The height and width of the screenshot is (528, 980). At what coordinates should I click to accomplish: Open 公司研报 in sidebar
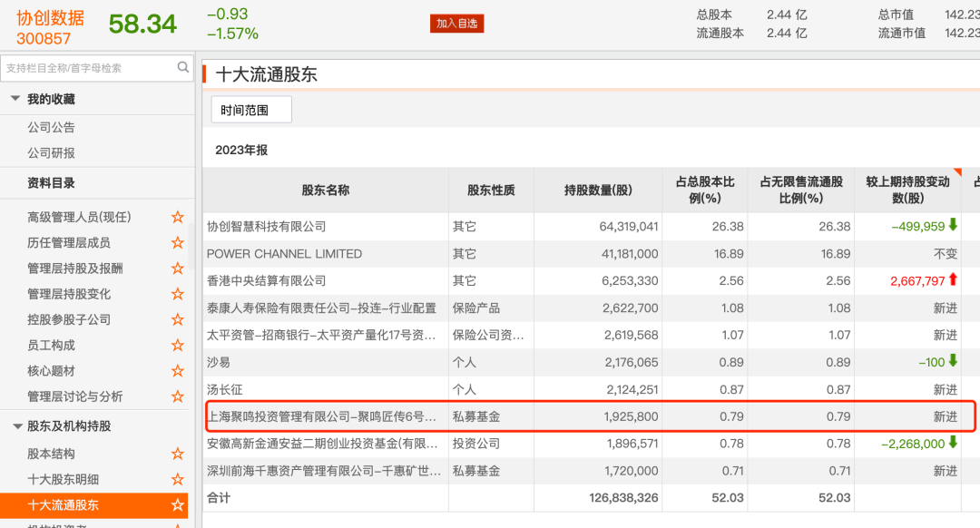[51, 153]
